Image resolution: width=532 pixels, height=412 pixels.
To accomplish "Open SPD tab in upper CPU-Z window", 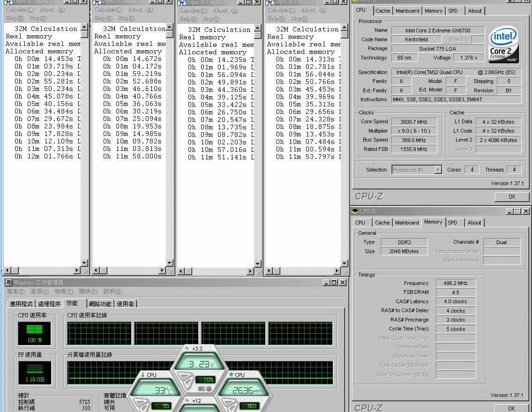I will pos(453,11).
